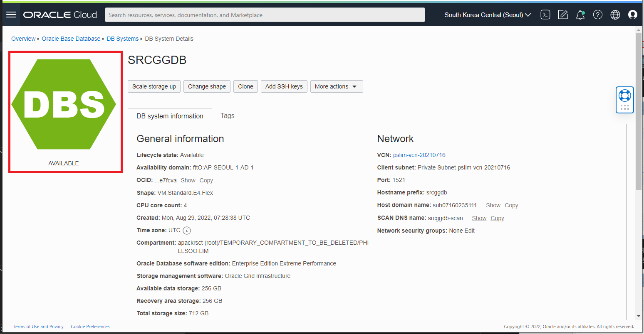644x334 pixels.
Task: Open Cookie Preferences link
Action: coord(90,327)
